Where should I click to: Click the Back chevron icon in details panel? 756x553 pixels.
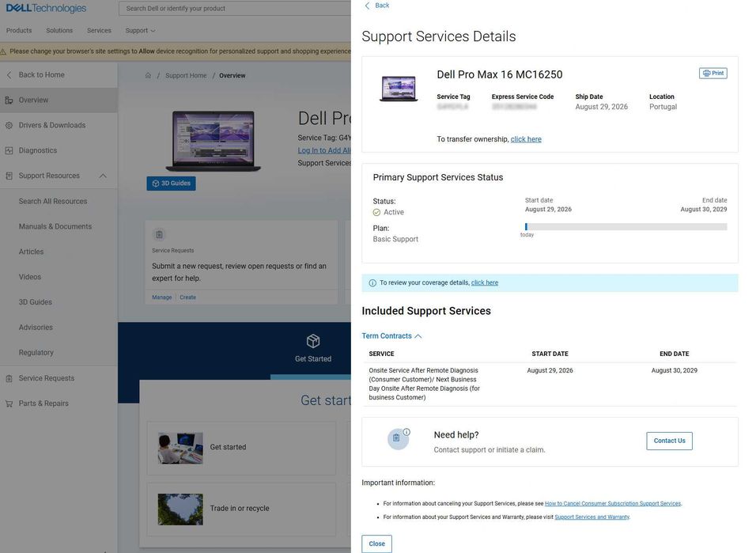(368, 6)
